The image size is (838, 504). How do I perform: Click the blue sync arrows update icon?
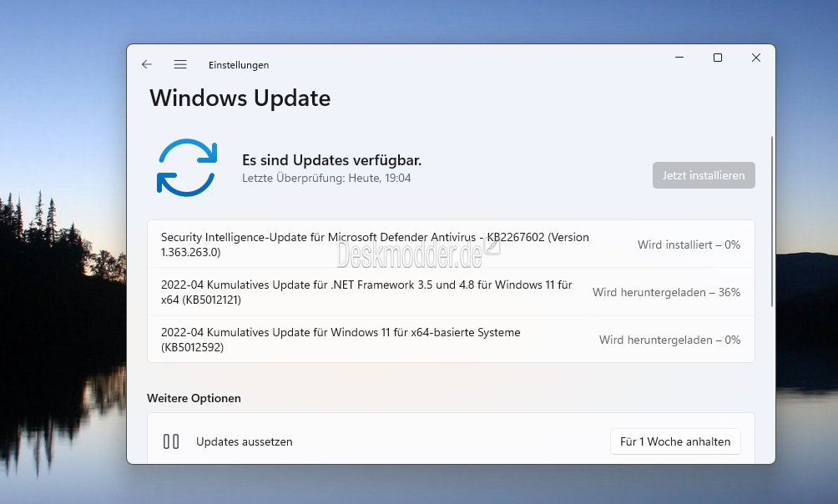pyautogui.click(x=187, y=167)
